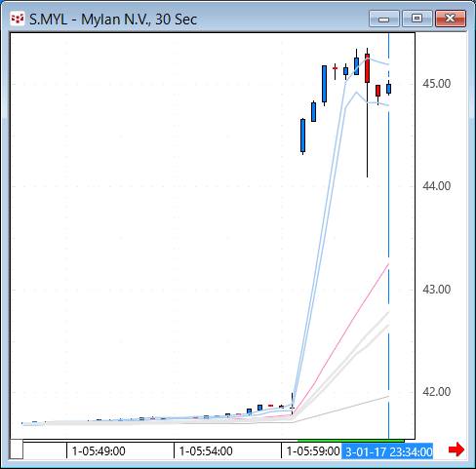Viewport: 476px width, 469px height.
Task: Click the red scroll-right arrow icon
Action: point(456,449)
